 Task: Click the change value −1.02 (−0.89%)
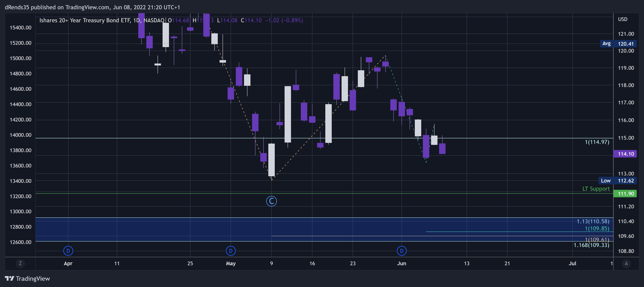click(x=284, y=20)
